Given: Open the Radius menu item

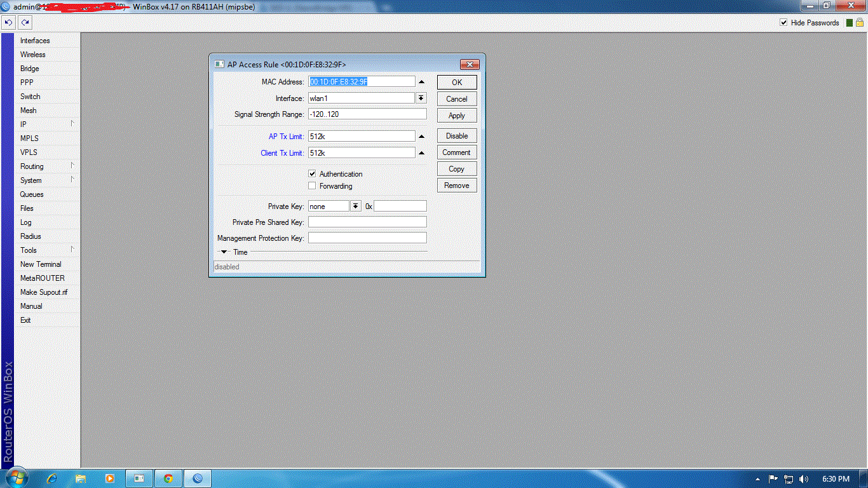Looking at the screenshot, I should coord(48,236).
